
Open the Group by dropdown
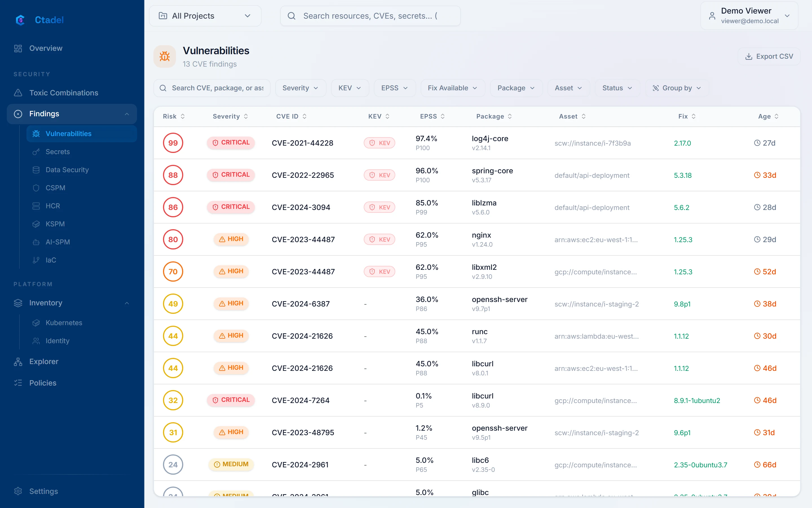coord(677,88)
